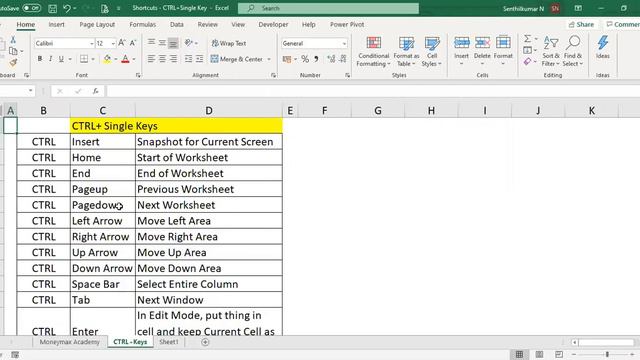Click Align Right icon

[173, 59]
